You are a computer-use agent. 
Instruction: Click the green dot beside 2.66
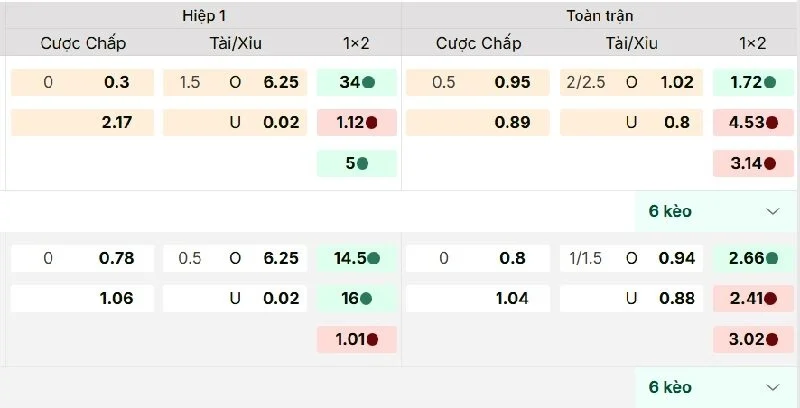point(770,258)
